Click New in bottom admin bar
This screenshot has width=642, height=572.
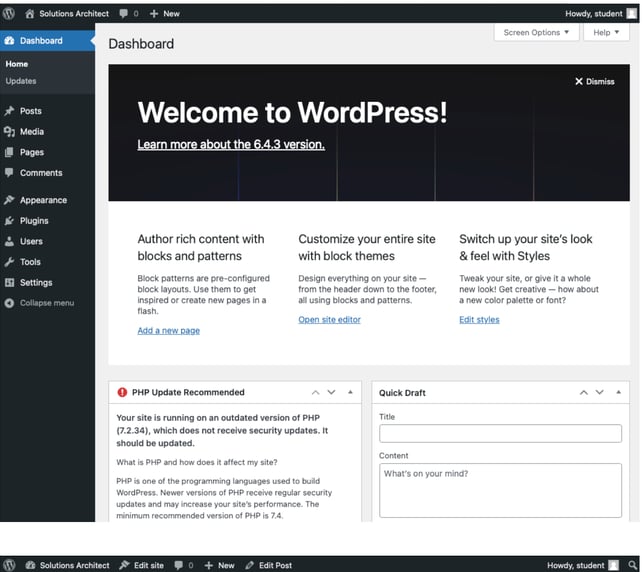pos(226,565)
